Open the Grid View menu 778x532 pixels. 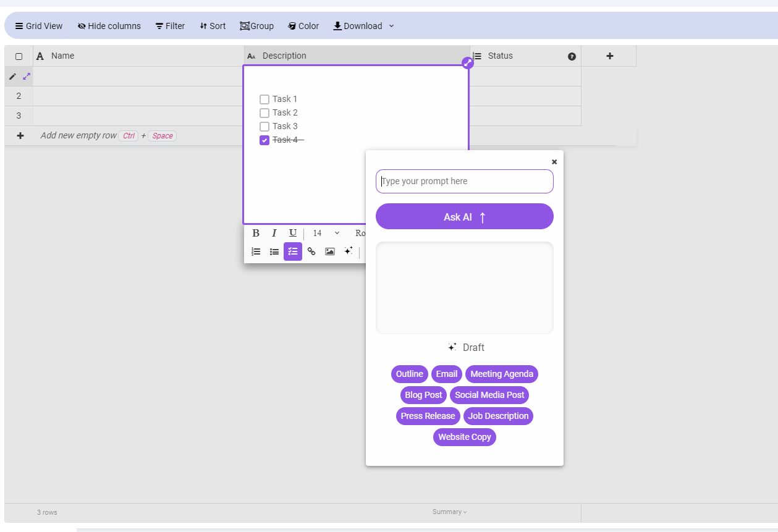39,26
